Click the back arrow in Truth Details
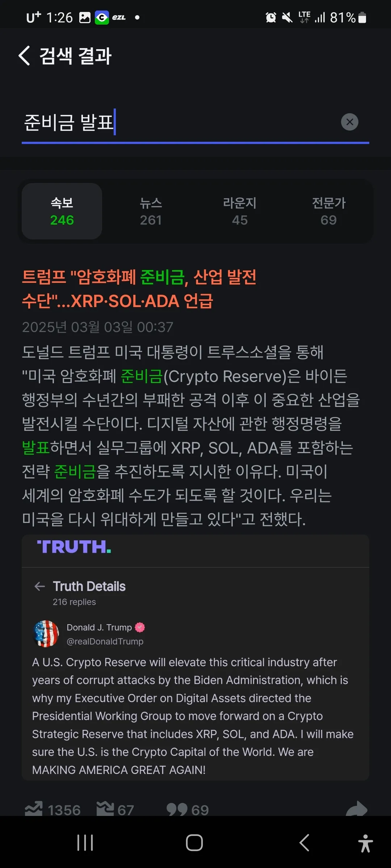Viewport: 391px width, 868px height. 39,586
